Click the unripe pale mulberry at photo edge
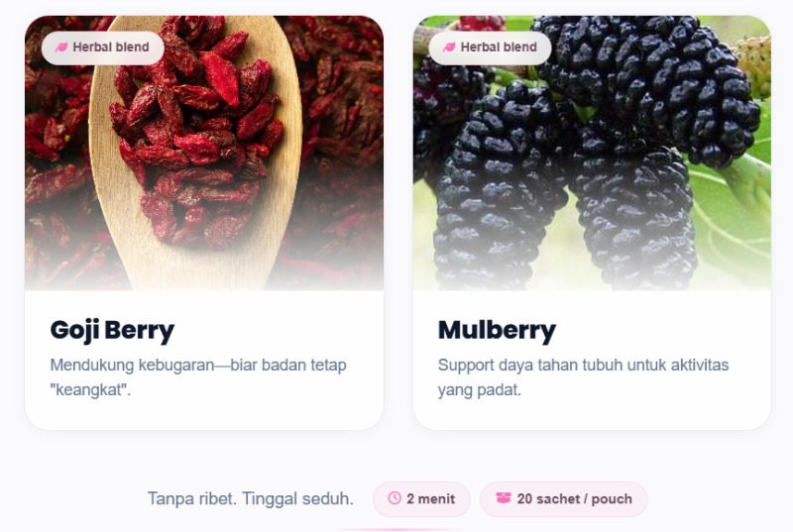The image size is (793, 532). coord(753,64)
